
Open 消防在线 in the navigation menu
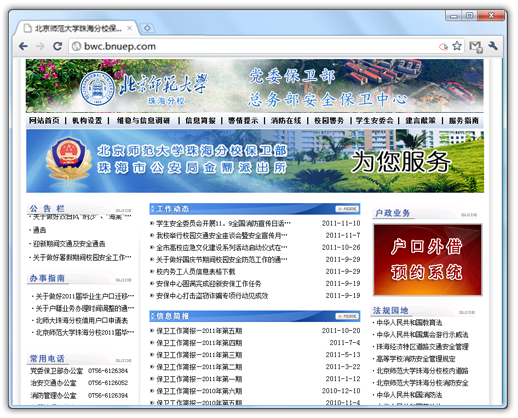coord(286,120)
